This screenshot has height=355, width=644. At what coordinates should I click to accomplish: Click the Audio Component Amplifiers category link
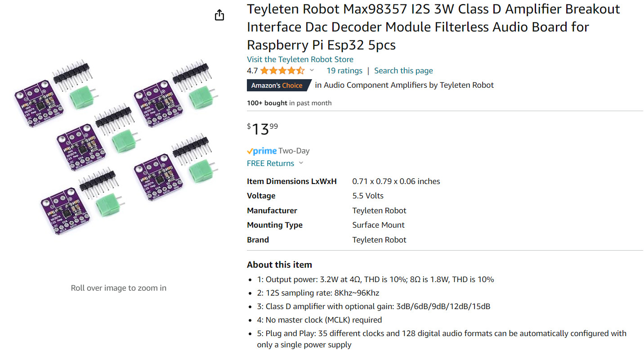pos(375,85)
